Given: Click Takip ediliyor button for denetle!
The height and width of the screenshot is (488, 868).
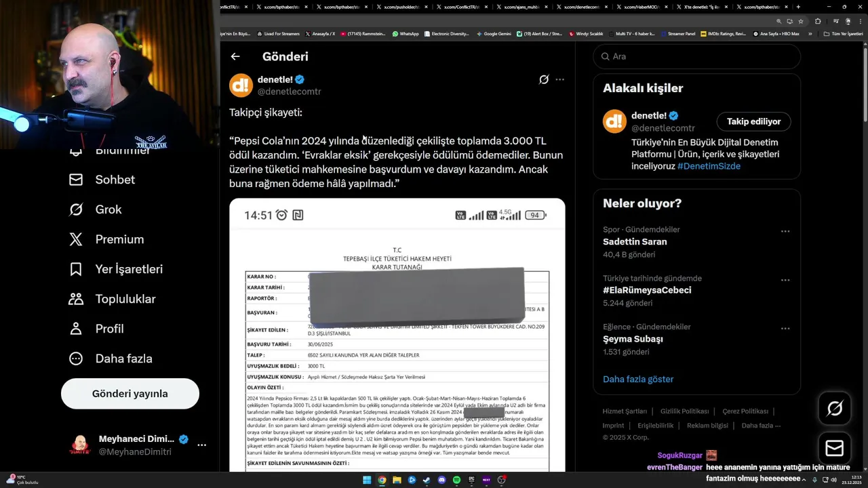Looking at the screenshot, I should 753,121.
